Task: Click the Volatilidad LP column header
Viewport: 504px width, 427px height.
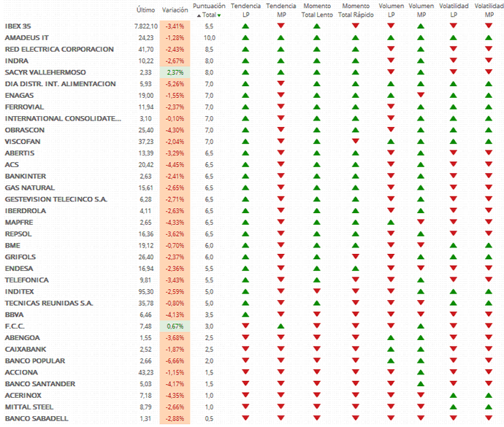Action: 454,10
